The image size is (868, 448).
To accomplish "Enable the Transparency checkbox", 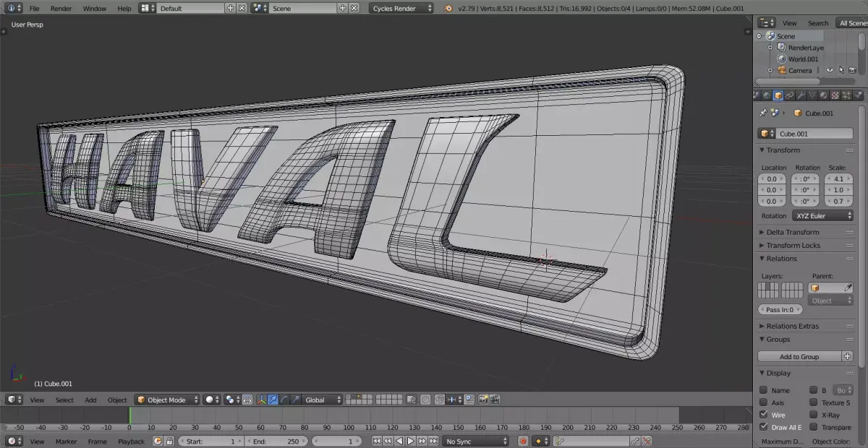I will tap(813, 427).
